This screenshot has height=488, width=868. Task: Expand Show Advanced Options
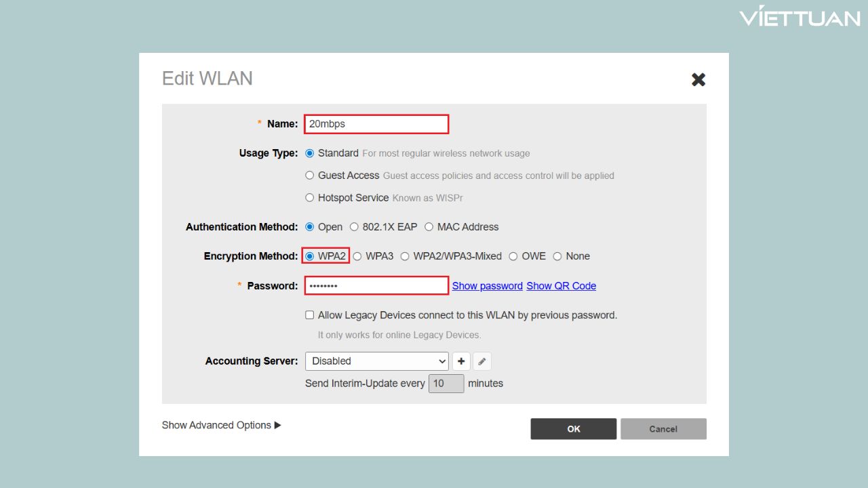pyautogui.click(x=221, y=425)
